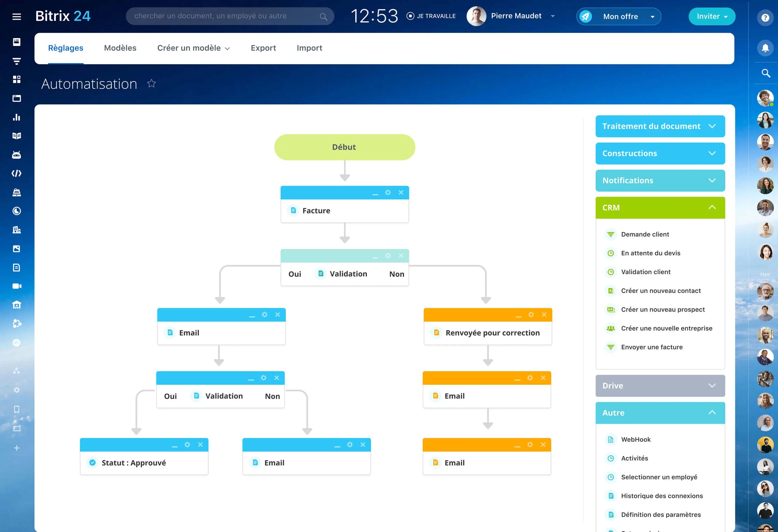Open settings gear on Facture block
Viewport: 778px width, 532px height.
click(x=388, y=192)
